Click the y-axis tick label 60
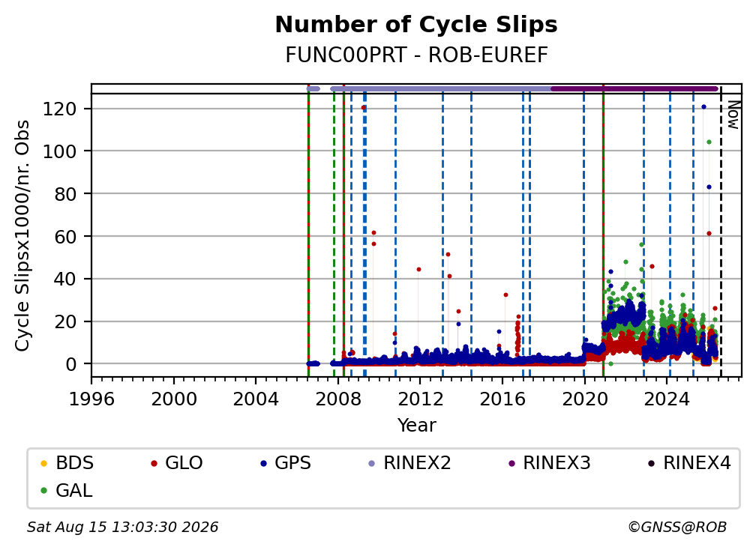This screenshot has width=756, height=550. point(65,237)
